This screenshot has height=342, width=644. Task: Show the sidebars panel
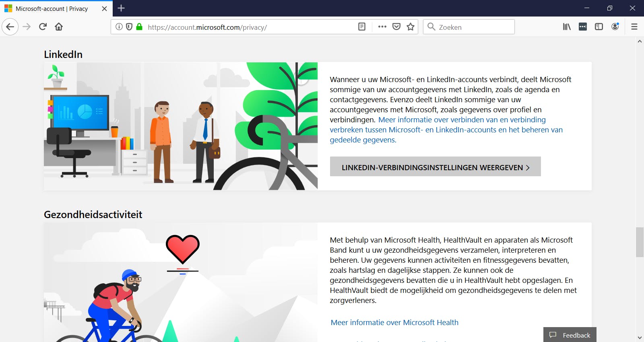point(599,27)
